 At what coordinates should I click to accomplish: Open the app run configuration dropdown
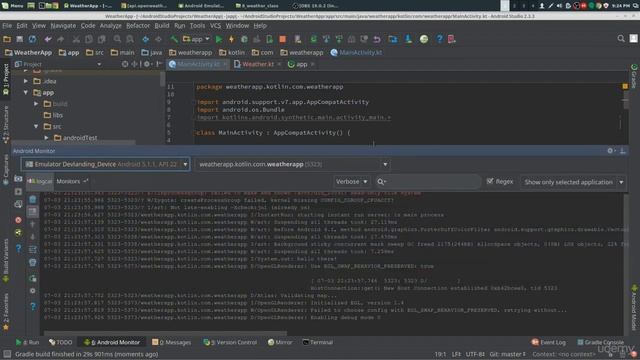196,39
